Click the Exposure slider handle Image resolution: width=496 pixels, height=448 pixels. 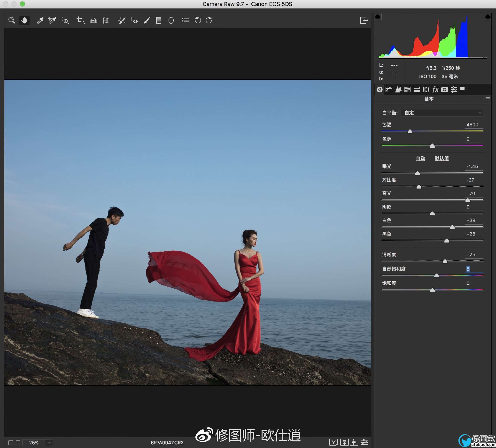(418, 173)
